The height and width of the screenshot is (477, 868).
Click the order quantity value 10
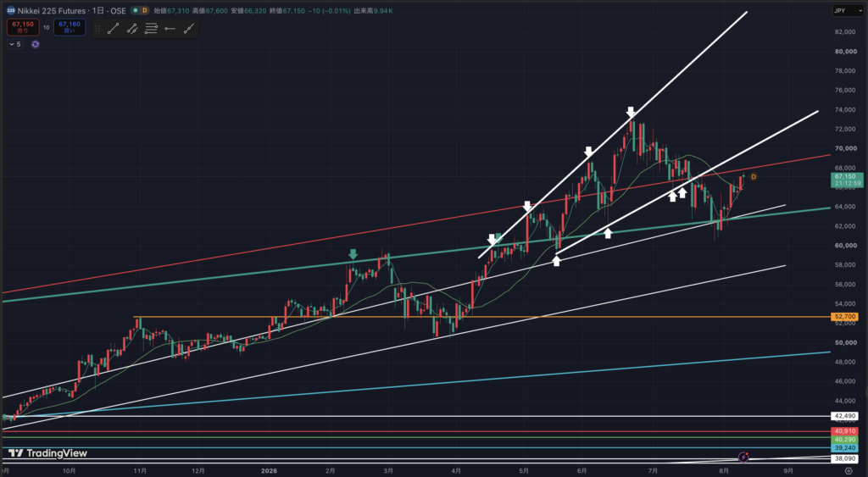pos(47,27)
